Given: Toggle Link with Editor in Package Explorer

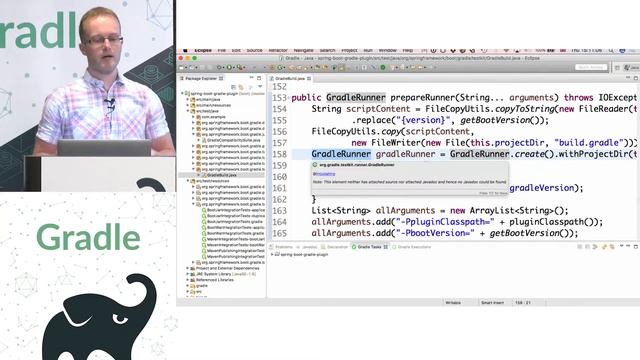Looking at the screenshot, I should (241, 87).
